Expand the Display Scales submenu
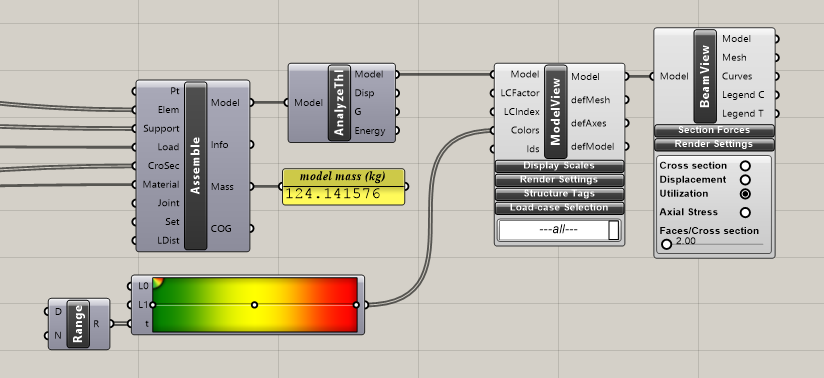 pos(559,166)
